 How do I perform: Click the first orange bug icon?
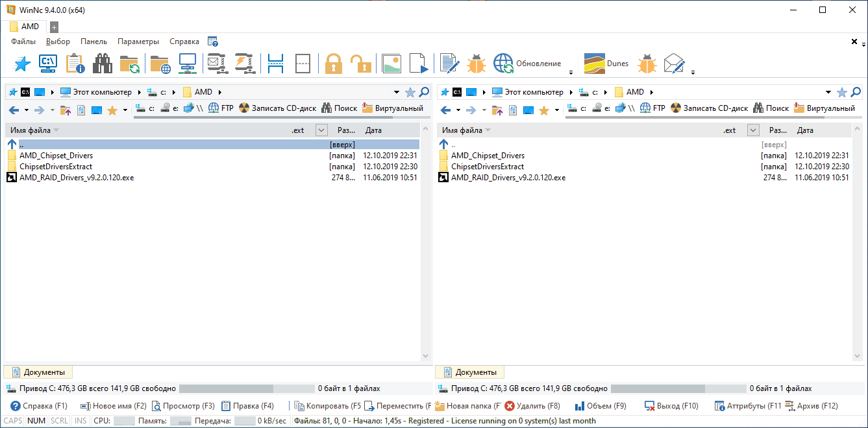click(x=476, y=64)
